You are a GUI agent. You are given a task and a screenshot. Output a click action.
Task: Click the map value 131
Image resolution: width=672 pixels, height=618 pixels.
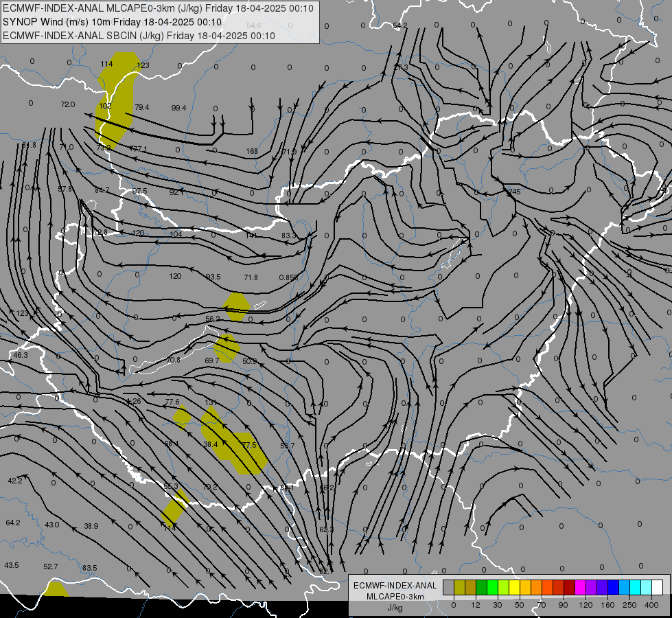point(211,402)
